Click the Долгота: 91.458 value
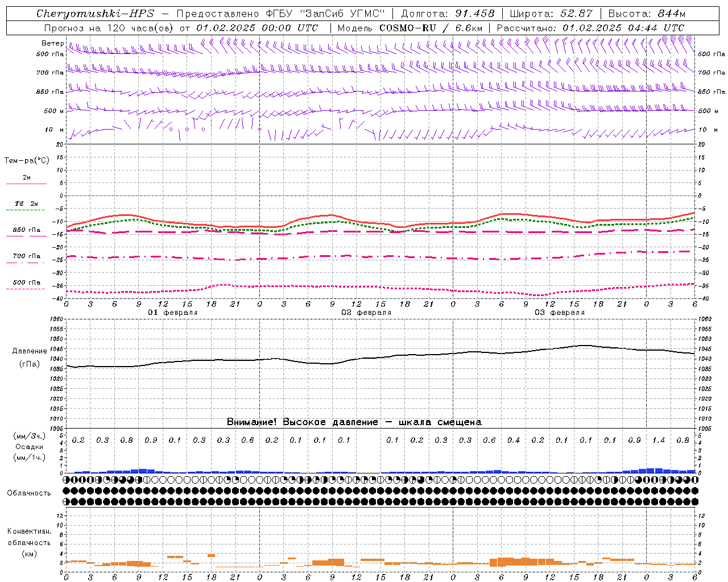The width and height of the screenshot is (728, 582). 448,14
